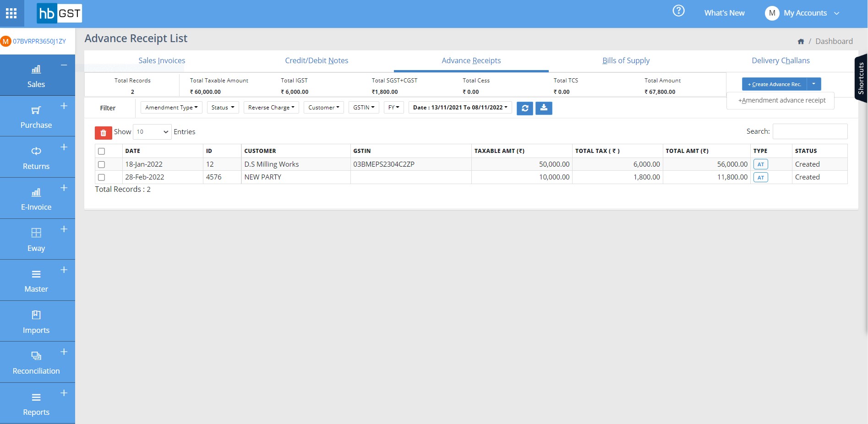The image size is (868, 424).
Task: Click the Create Advance Rec. button
Action: pos(774,84)
